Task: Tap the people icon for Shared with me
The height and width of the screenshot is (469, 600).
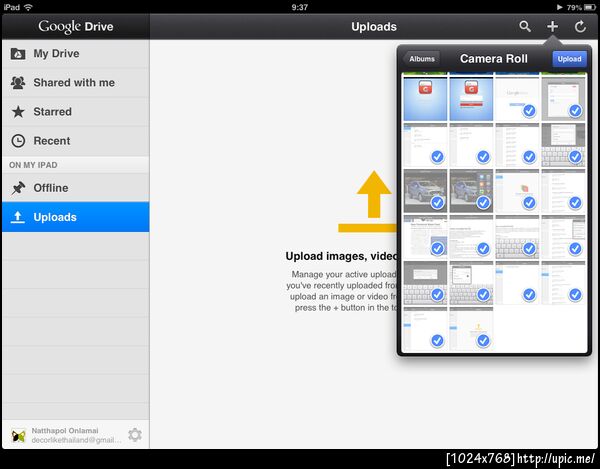Action: (x=18, y=83)
